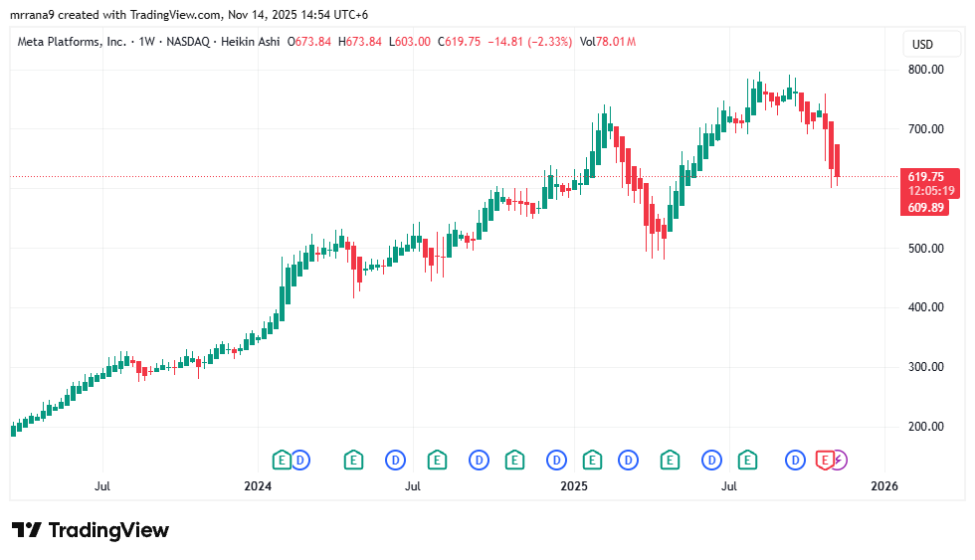This screenshot has height=560, width=975.
Task: Click the Vol 78.01M volume readout
Action: (607, 42)
